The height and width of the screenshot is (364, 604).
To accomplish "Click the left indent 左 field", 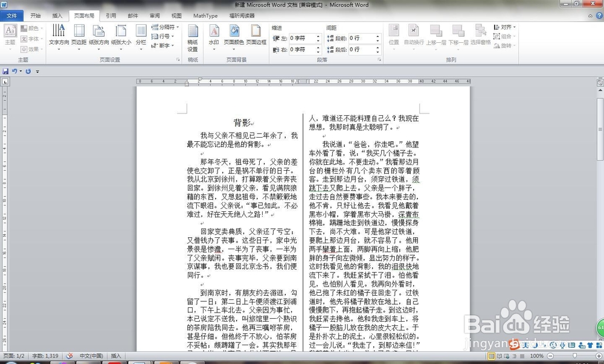I will click(x=304, y=39).
